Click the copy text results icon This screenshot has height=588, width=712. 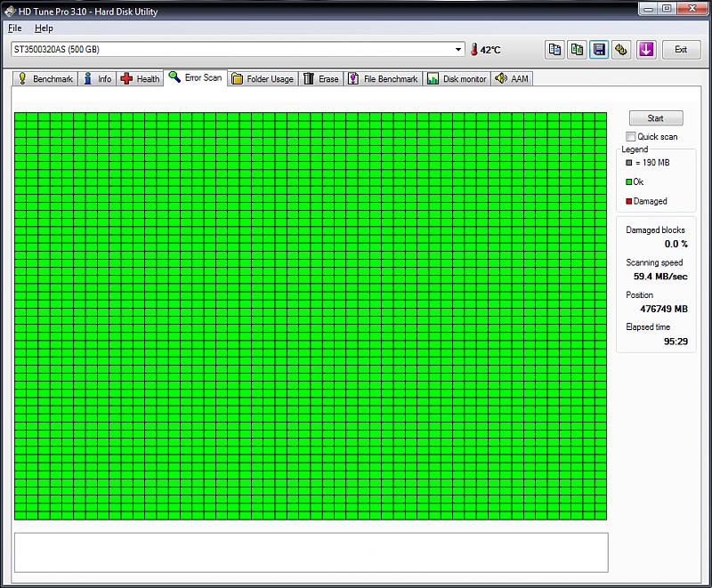point(554,50)
